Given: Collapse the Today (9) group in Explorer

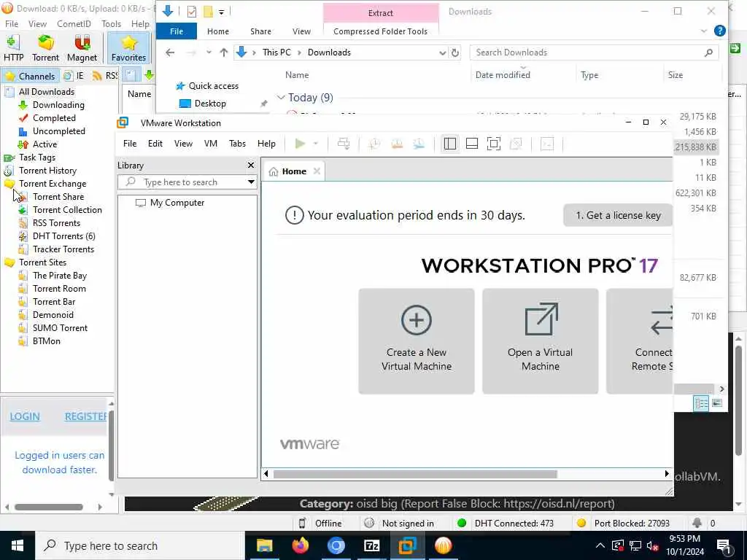Looking at the screenshot, I should click(x=281, y=98).
